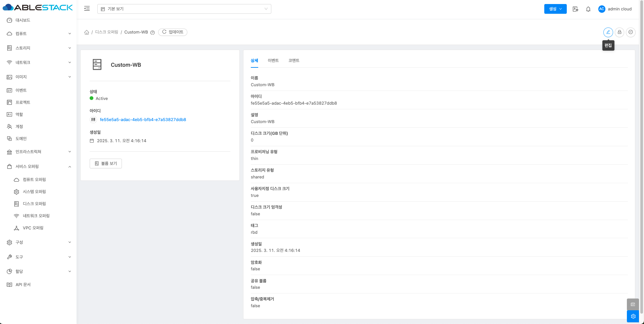644x324 pixels.
Task: Click the lock icon in action bar
Action: (x=619, y=32)
